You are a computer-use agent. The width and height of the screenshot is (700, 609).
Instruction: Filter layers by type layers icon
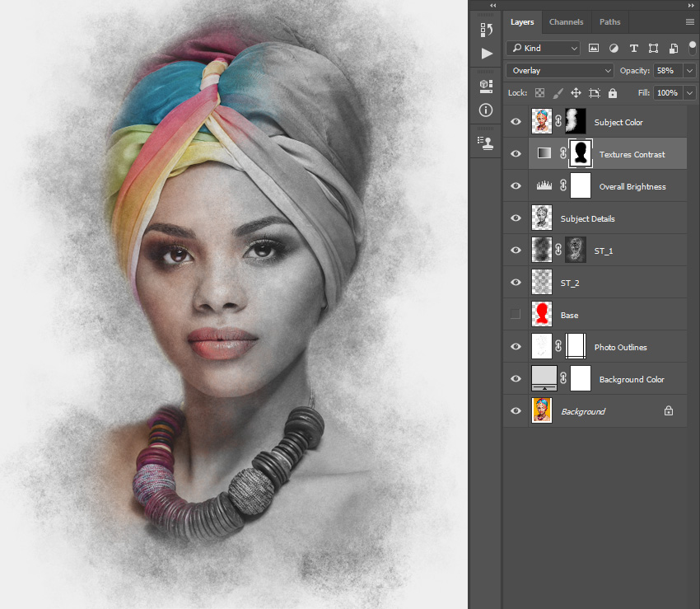tap(633, 49)
